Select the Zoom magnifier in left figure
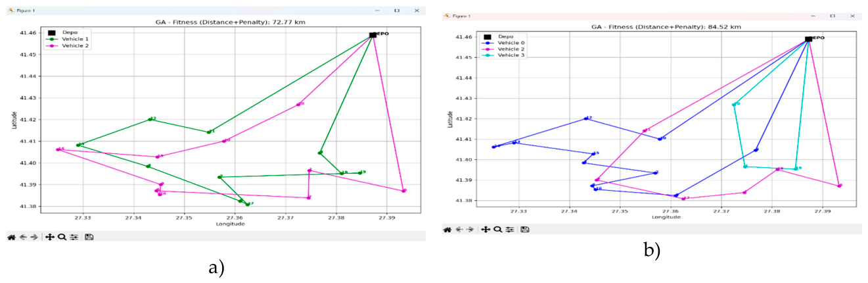Screen dimensions: 868x283 coord(61,237)
